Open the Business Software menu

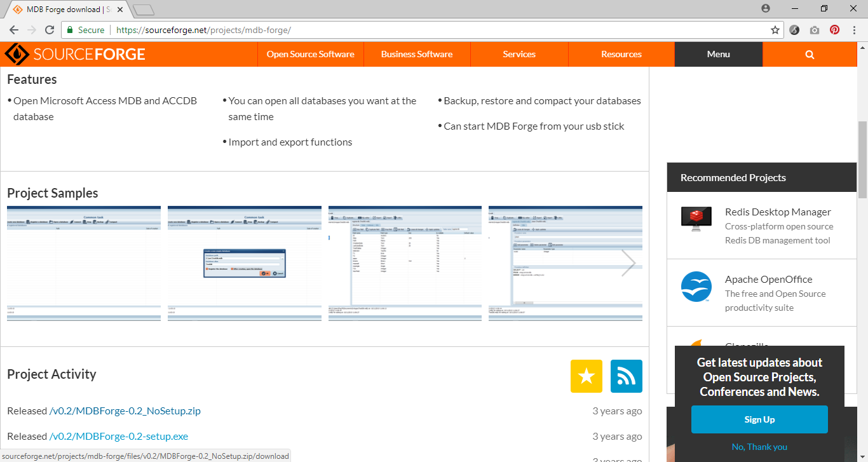[x=417, y=55]
